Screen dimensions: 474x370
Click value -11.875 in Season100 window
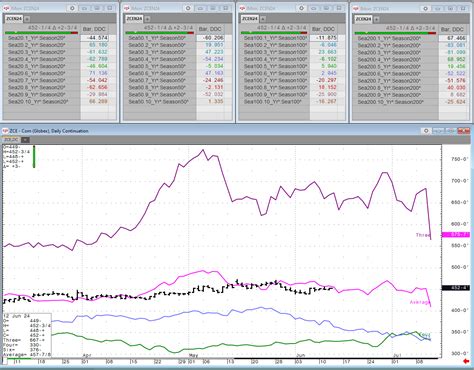(x=327, y=38)
